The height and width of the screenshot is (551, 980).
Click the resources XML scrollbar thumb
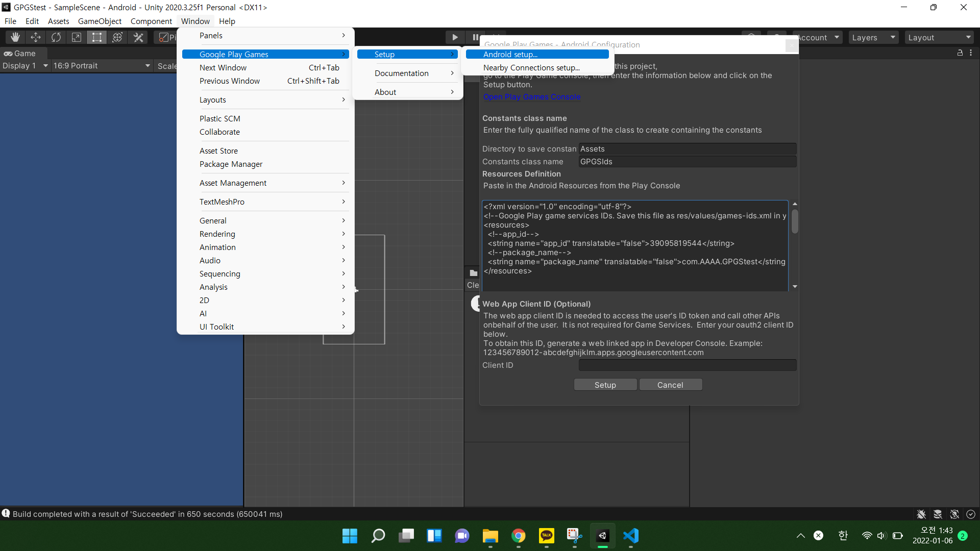pos(795,221)
